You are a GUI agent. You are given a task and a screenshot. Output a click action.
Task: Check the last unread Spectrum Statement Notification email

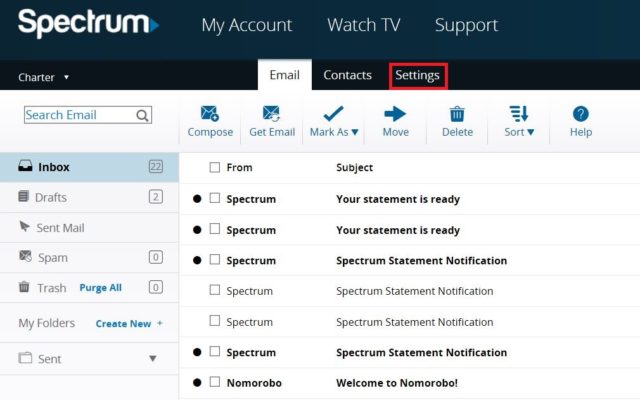[215, 351]
